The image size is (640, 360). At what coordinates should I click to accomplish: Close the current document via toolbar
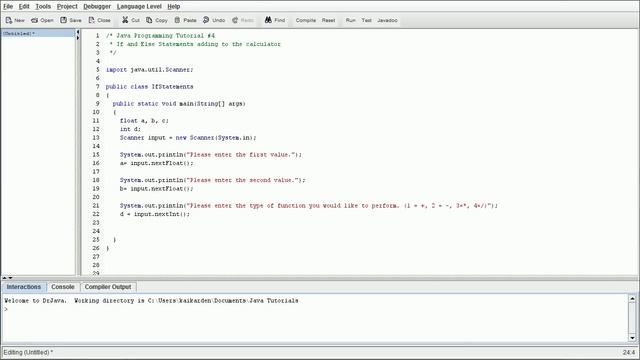(x=100, y=20)
